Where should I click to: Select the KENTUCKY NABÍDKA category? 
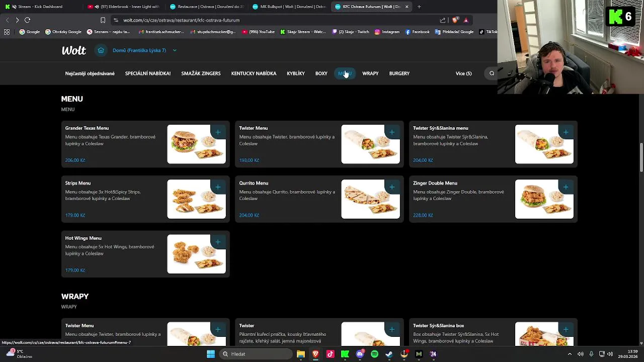[x=254, y=73]
